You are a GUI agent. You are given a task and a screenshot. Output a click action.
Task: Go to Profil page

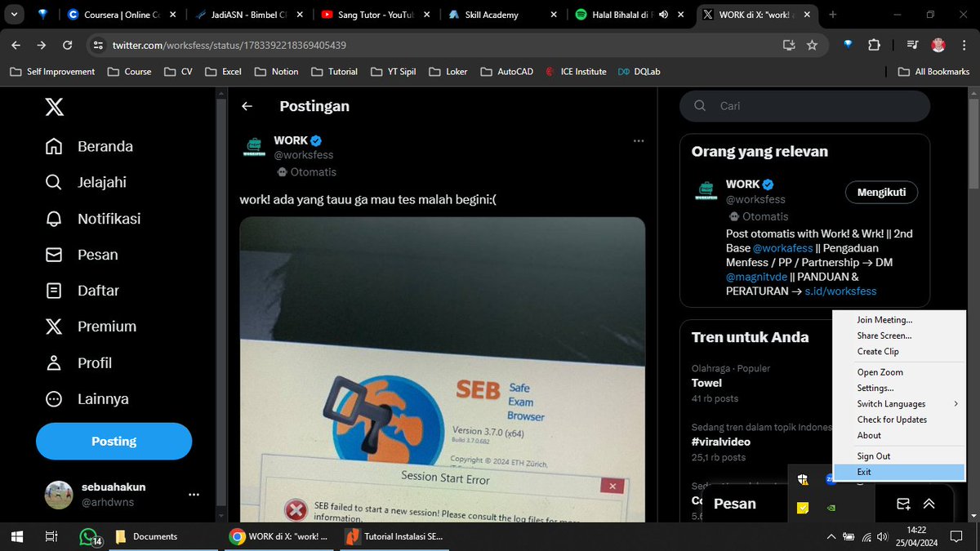pyautogui.click(x=78, y=362)
